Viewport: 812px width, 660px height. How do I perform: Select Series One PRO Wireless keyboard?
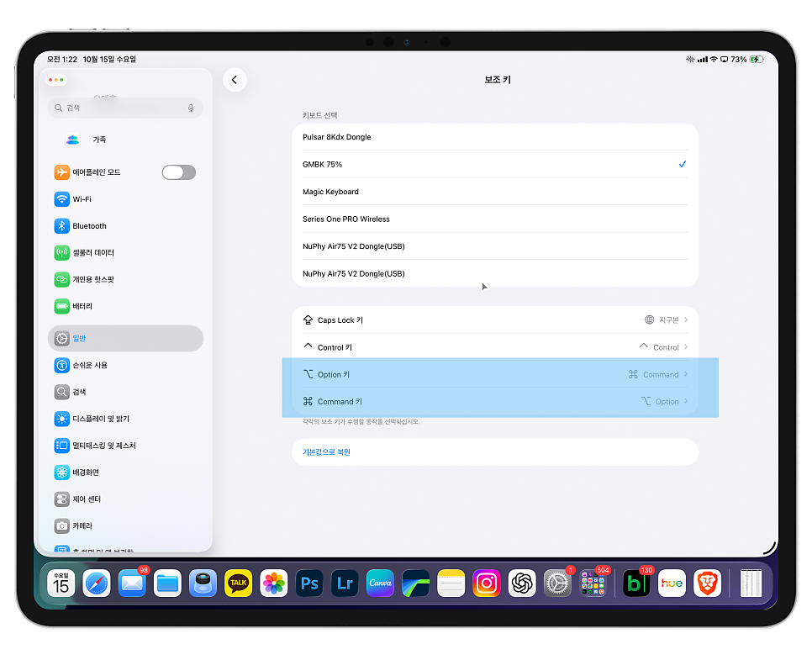(495, 219)
